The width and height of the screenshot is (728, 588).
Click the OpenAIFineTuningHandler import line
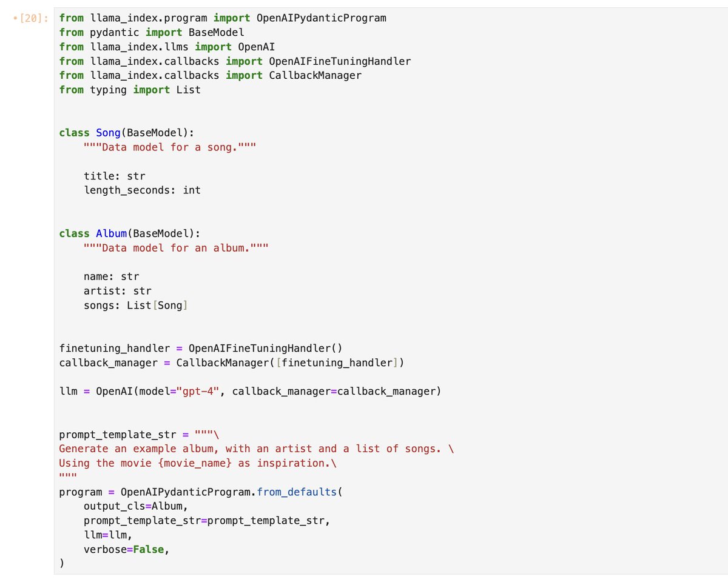tap(235, 61)
